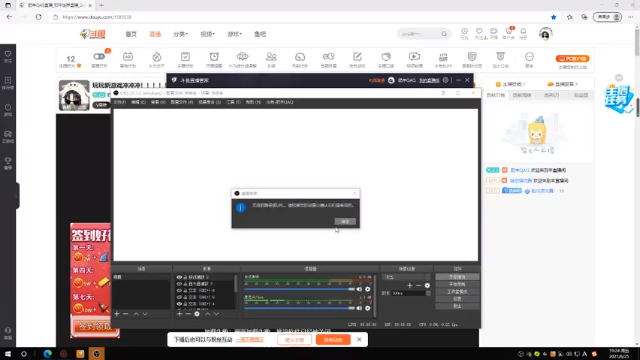Open the history clock icon in Douyu header
The image size is (640, 360).
coord(464,31)
